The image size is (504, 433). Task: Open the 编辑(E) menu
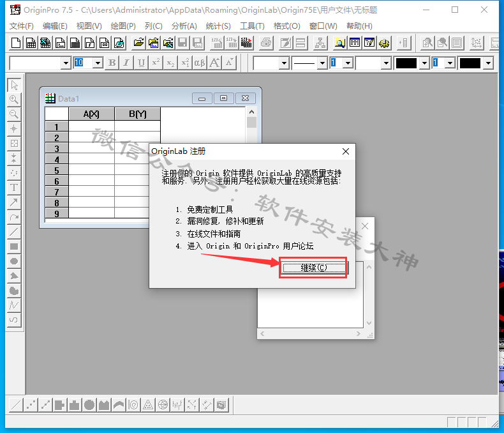55,26
